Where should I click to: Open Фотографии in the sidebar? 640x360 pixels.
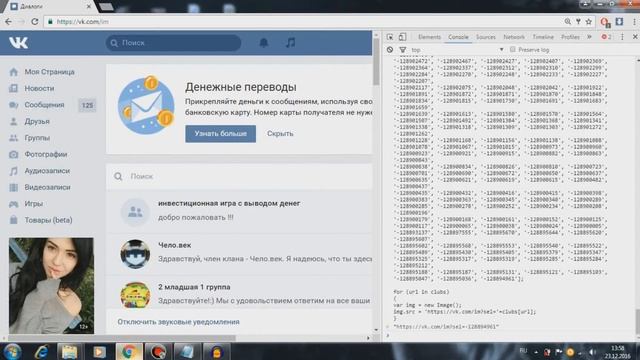click(46, 154)
